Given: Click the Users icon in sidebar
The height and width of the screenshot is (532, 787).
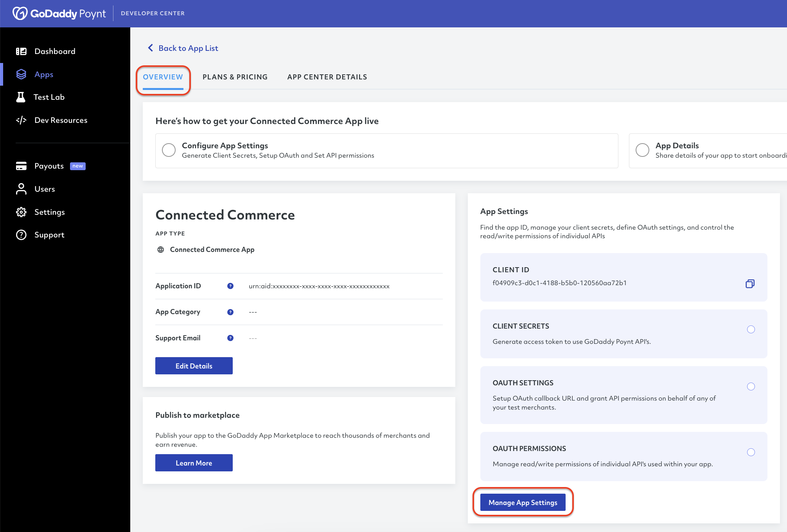Looking at the screenshot, I should pos(22,189).
